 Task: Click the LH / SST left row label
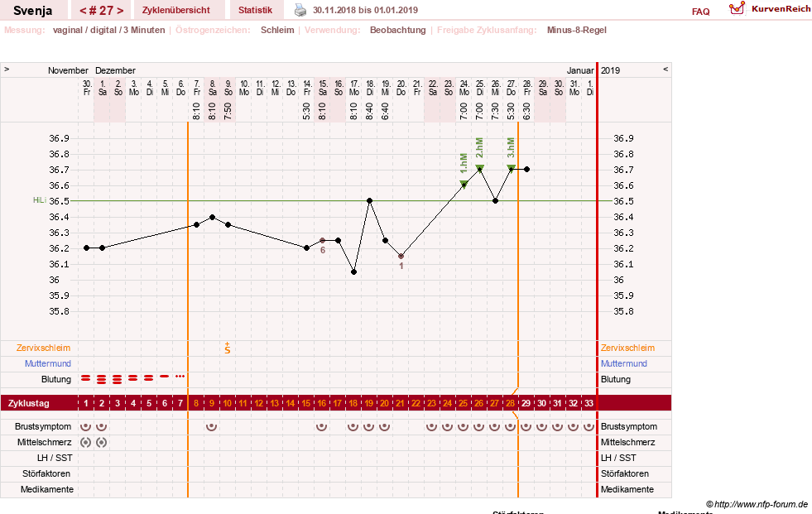(x=55, y=458)
